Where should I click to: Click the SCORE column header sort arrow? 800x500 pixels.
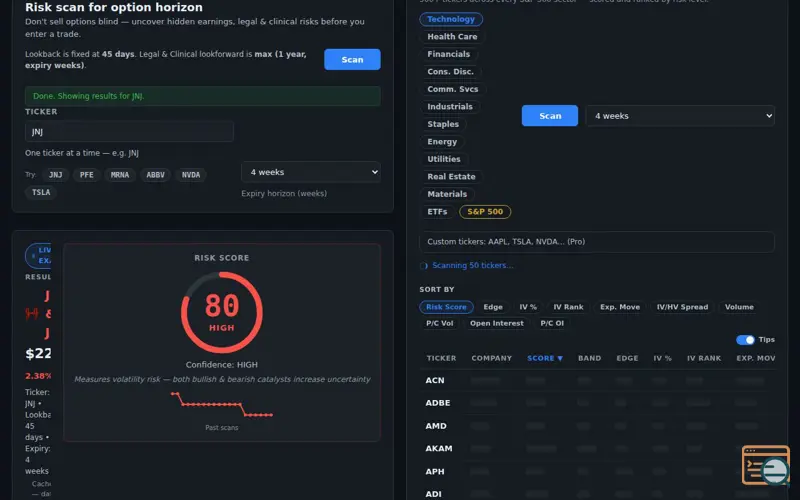560,359
